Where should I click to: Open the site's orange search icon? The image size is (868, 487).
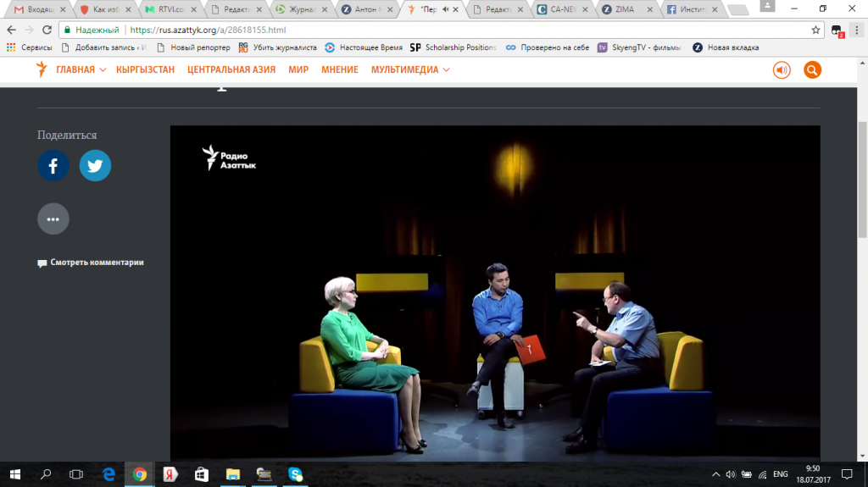click(812, 70)
